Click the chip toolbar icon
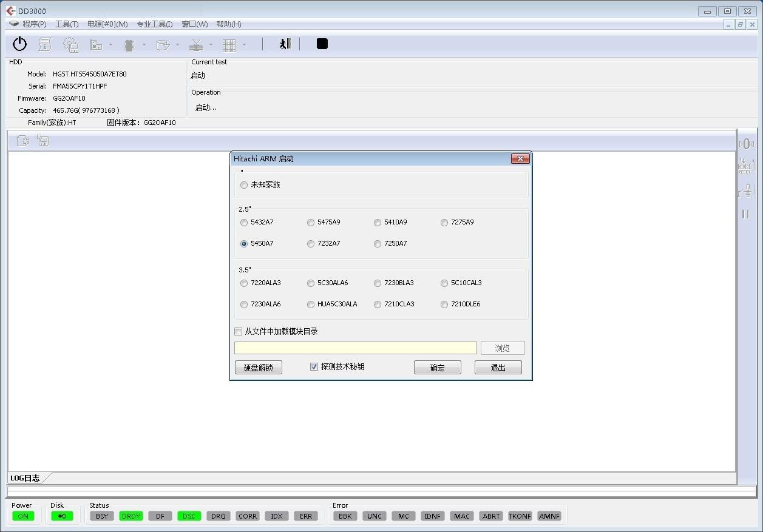763x532 pixels. tap(129, 45)
